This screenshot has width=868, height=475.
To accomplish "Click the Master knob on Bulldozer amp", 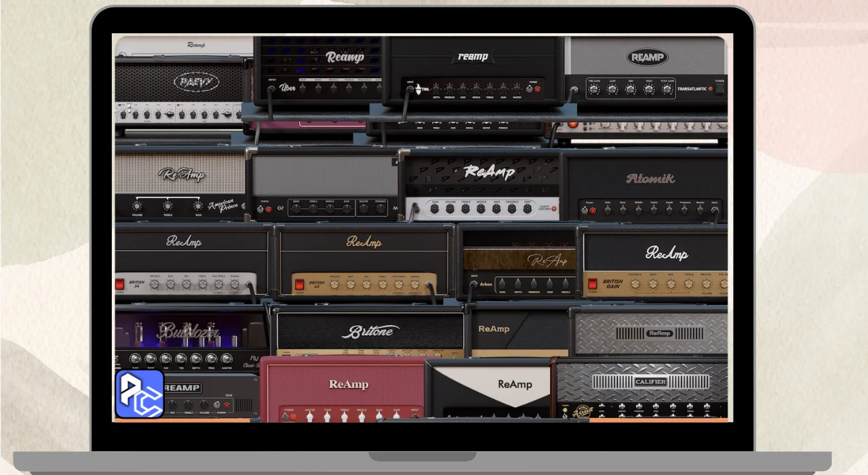I will tap(226, 359).
